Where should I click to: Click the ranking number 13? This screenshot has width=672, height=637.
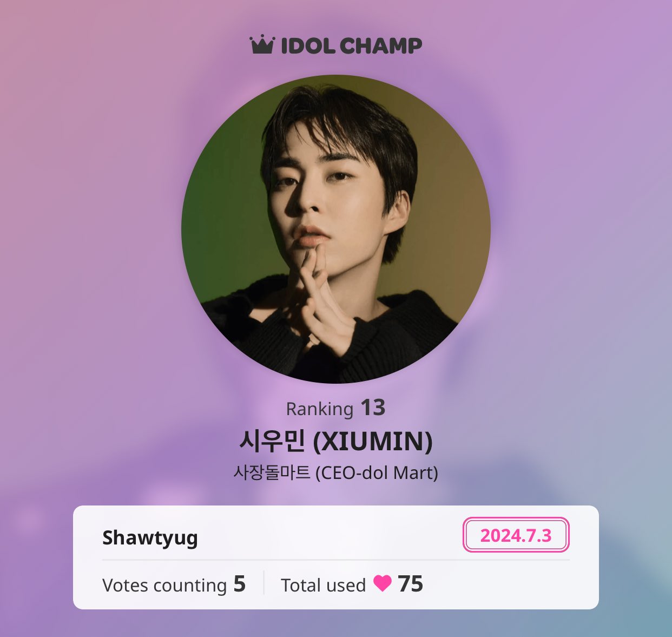373,408
